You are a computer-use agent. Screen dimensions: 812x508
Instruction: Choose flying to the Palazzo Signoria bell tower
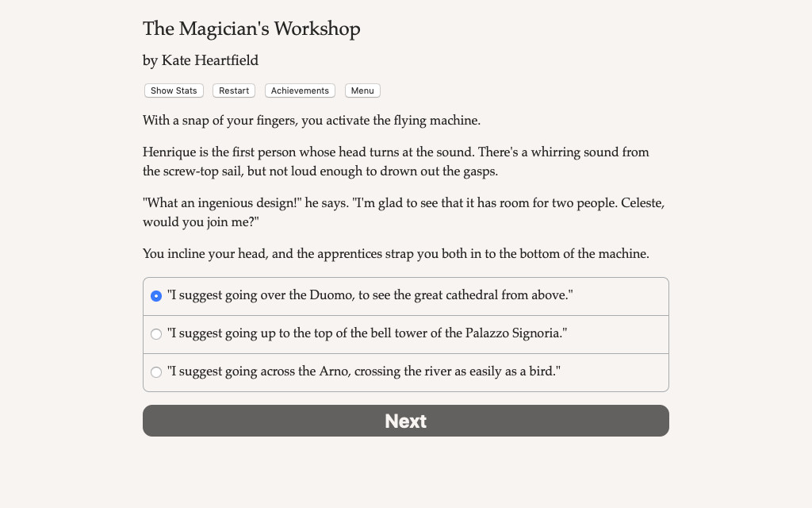[156, 334]
